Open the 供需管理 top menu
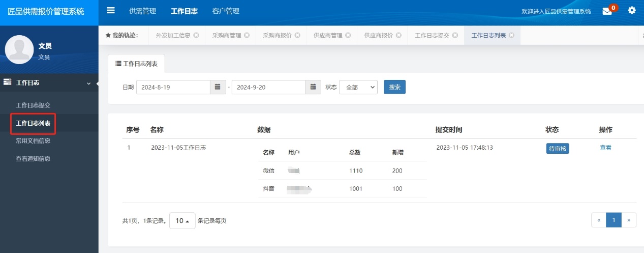The image size is (644, 253). tap(142, 11)
